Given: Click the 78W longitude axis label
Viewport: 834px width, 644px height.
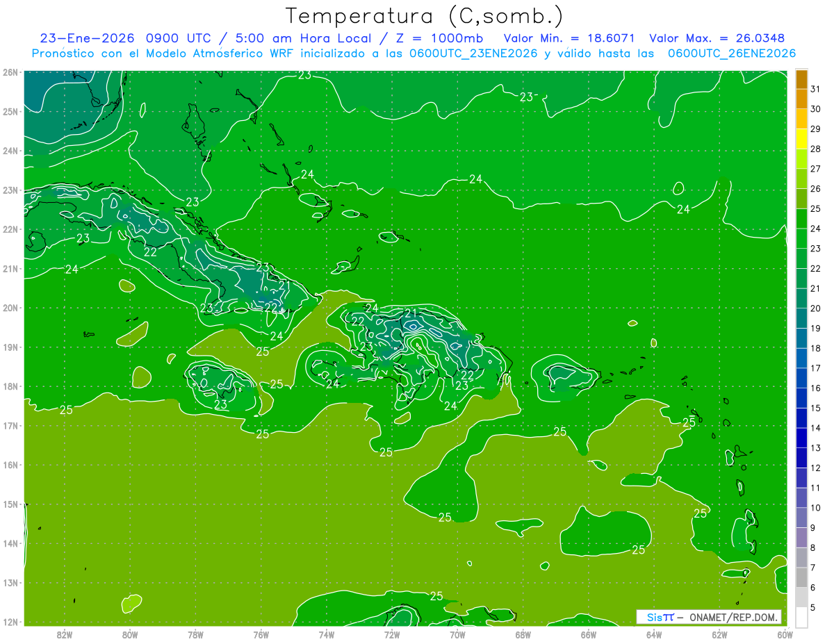Looking at the screenshot, I should [x=195, y=635].
